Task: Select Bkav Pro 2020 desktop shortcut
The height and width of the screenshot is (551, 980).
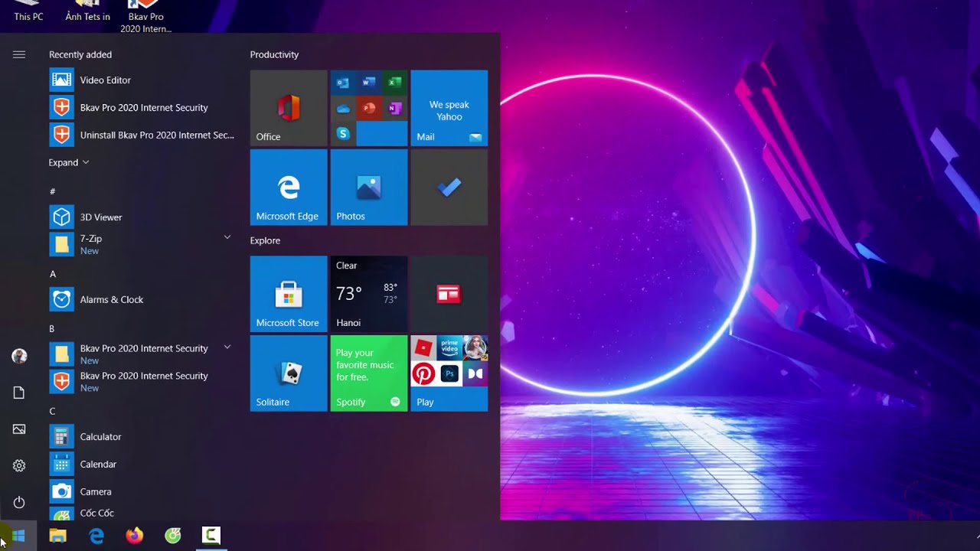Action: tap(145, 17)
